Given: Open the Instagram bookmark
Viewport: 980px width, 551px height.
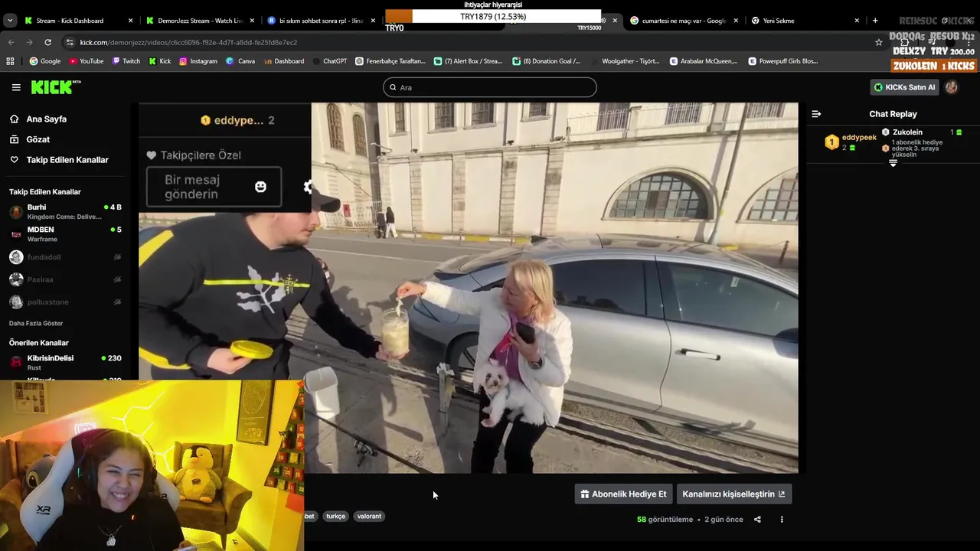Looking at the screenshot, I should pyautogui.click(x=198, y=61).
